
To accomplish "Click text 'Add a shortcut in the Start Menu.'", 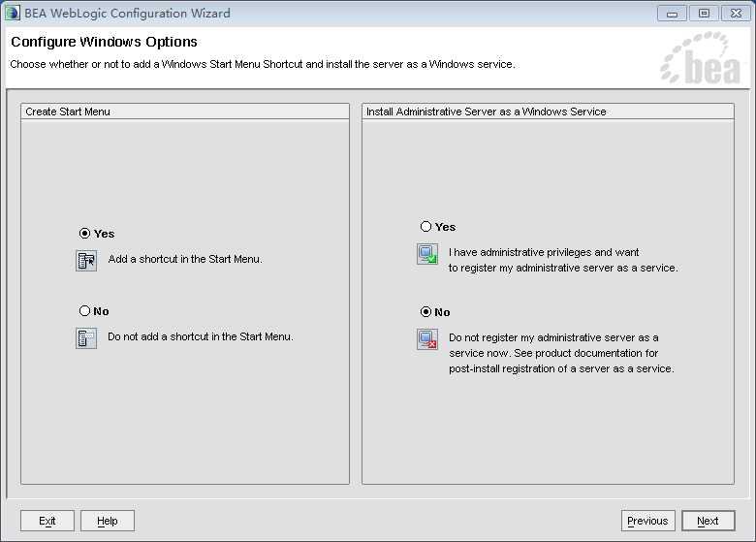I will pyautogui.click(x=185, y=259).
